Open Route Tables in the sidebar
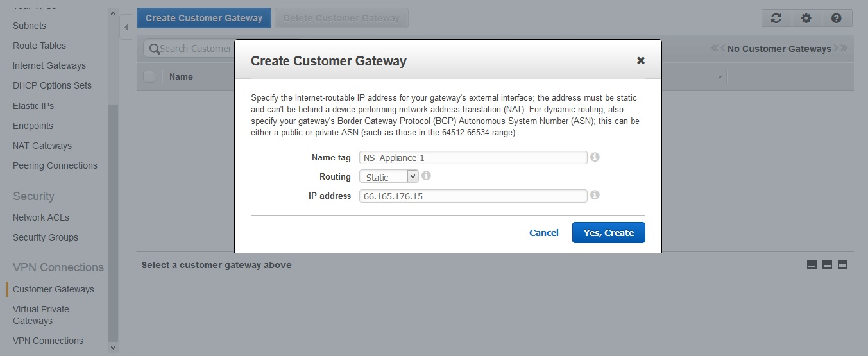Screen dimensions: 868x356 (x=39, y=46)
